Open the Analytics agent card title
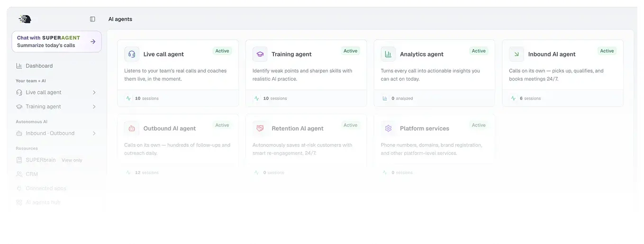Screen dimensions: 644x244 [422, 54]
